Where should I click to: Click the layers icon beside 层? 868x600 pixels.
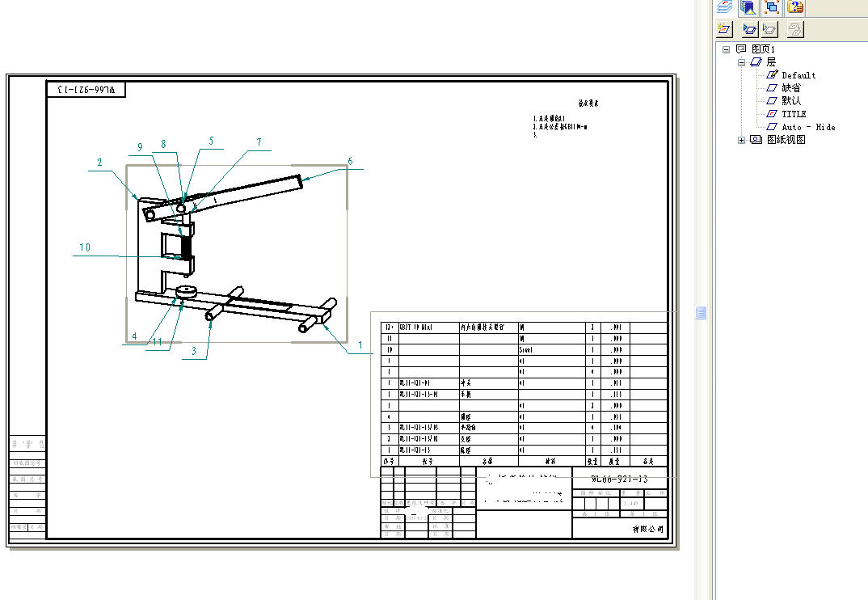[756, 62]
